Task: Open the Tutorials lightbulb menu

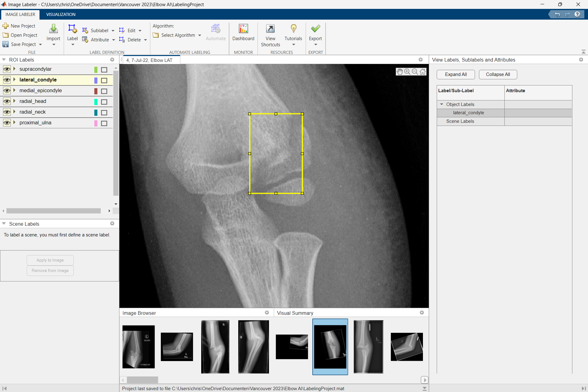Action: click(293, 29)
